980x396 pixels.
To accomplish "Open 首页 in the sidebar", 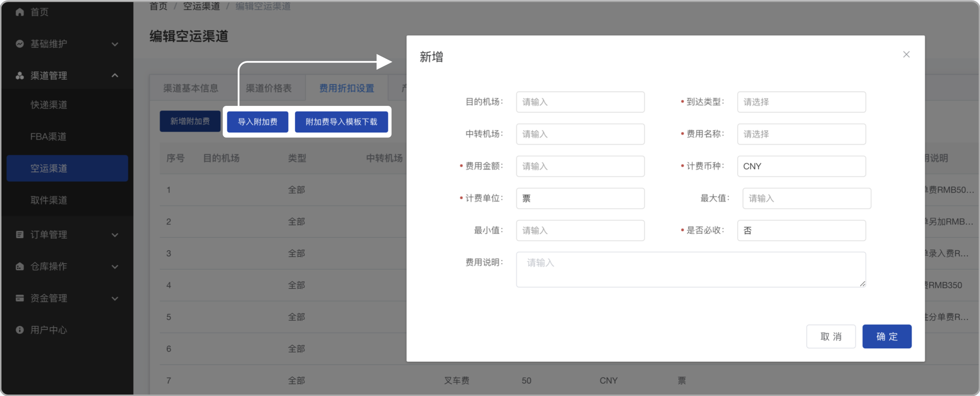I will pos(39,12).
